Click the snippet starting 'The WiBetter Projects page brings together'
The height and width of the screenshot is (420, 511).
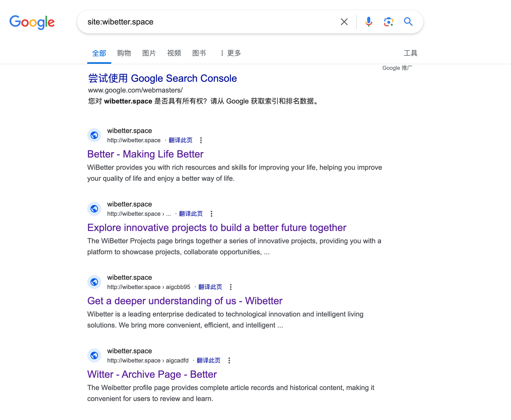(x=234, y=246)
